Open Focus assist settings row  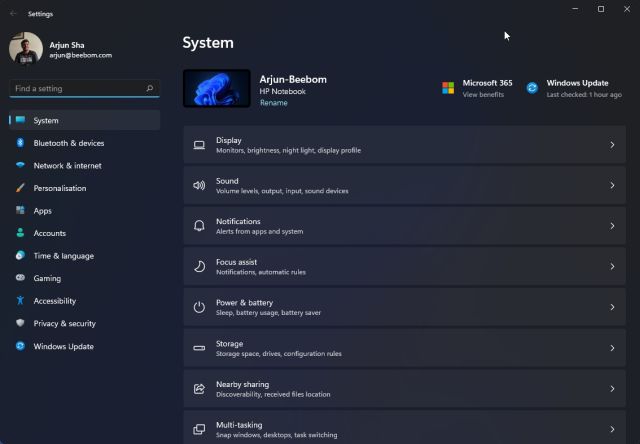click(x=404, y=266)
